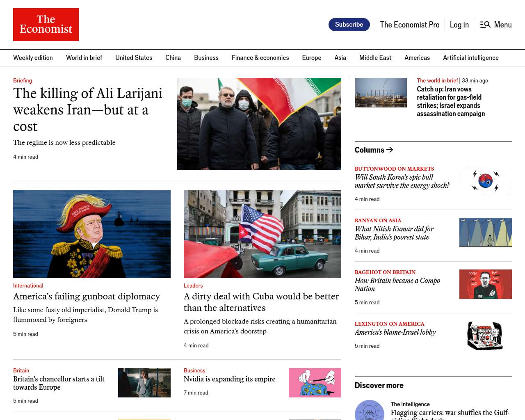The height and width of the screenshot is (420, 525).
Task: Click Log in
Action: coord(459,25)
